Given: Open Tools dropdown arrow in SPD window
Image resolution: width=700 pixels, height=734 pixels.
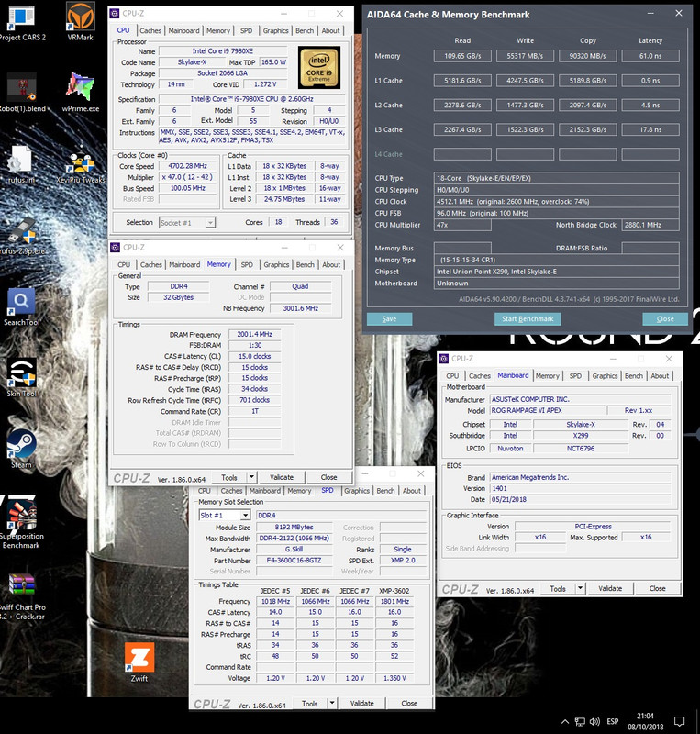Looking at the screenshot, I should (332, 703).
